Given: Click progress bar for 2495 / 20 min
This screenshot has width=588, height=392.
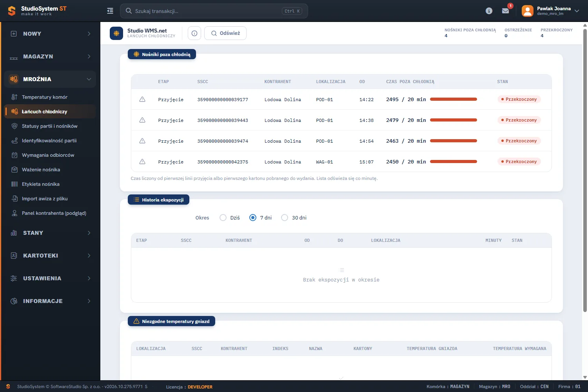Looking at the screenshot, I should [x=454, y=100].
